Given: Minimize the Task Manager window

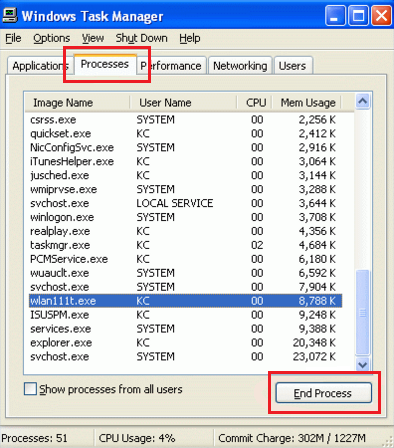Looking at the screenshot, I should [335, 15].
